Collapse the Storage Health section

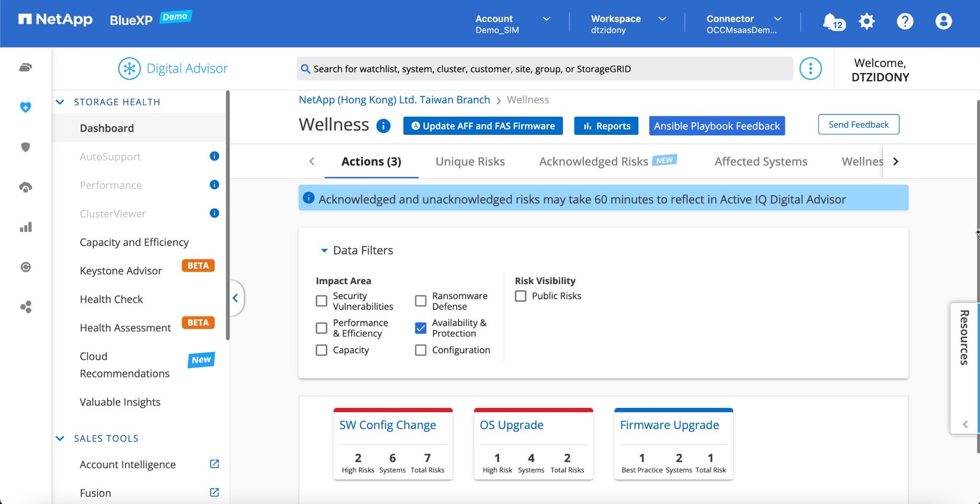(60, 102)
